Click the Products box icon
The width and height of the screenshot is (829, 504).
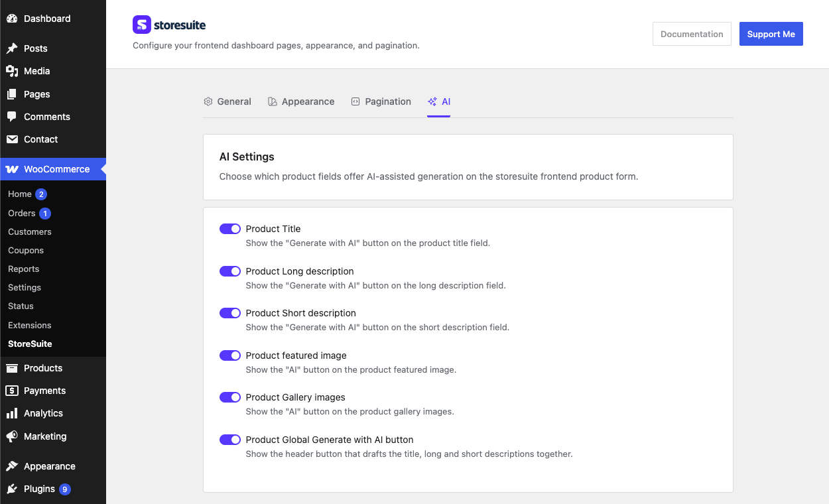pos(12,368)
